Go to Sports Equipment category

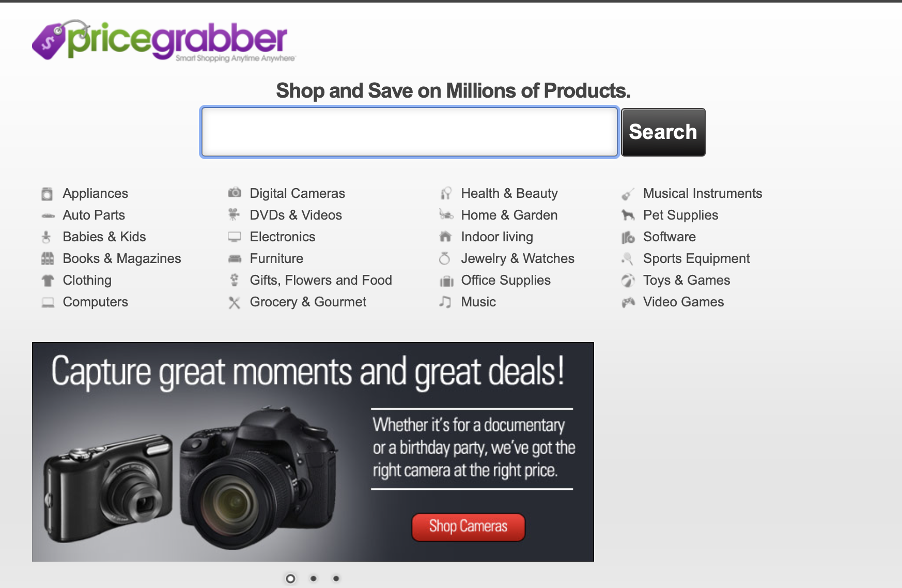click(696, 258)
